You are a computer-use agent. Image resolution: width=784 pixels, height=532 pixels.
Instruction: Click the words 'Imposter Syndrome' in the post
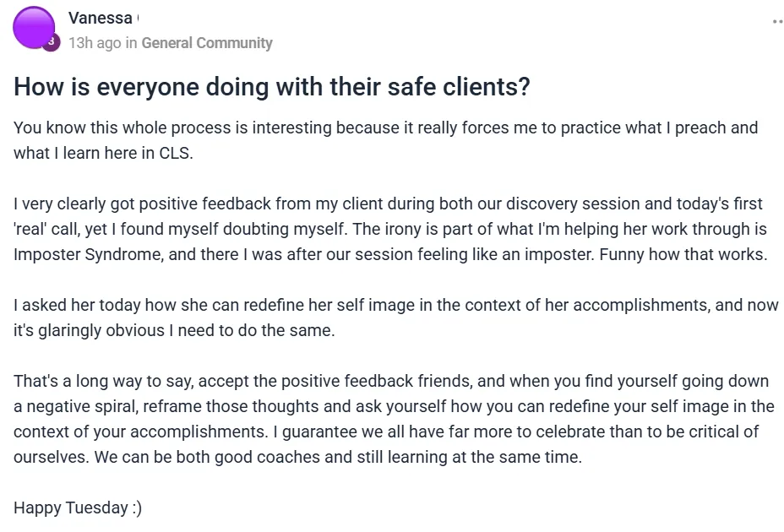point(88,254)
